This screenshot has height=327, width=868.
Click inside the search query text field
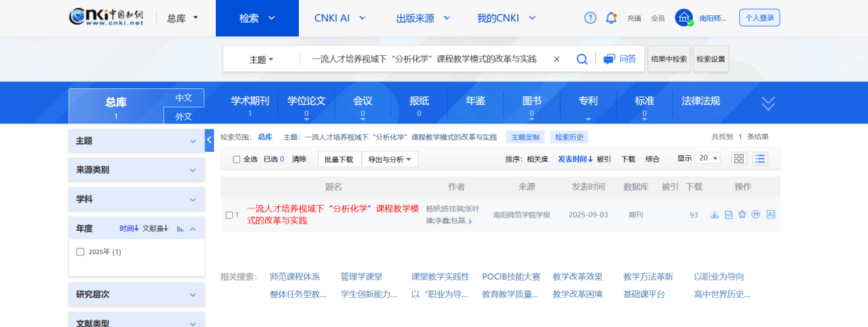(x=424, y=59)
